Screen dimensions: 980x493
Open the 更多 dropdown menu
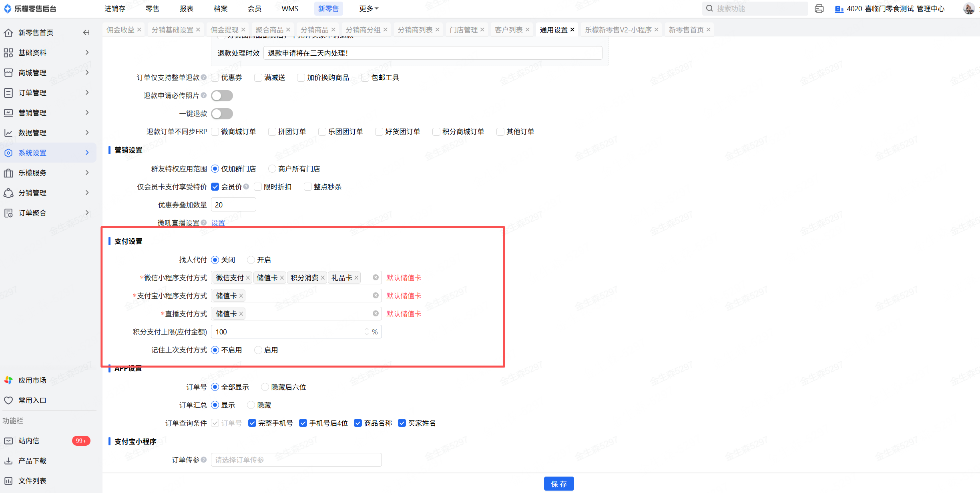tap(368, 8)
